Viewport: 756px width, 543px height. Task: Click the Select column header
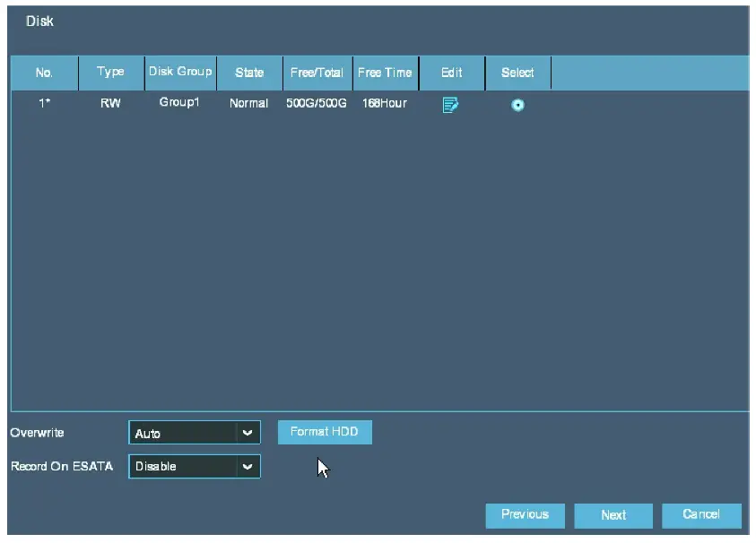[x=517, y=73]
